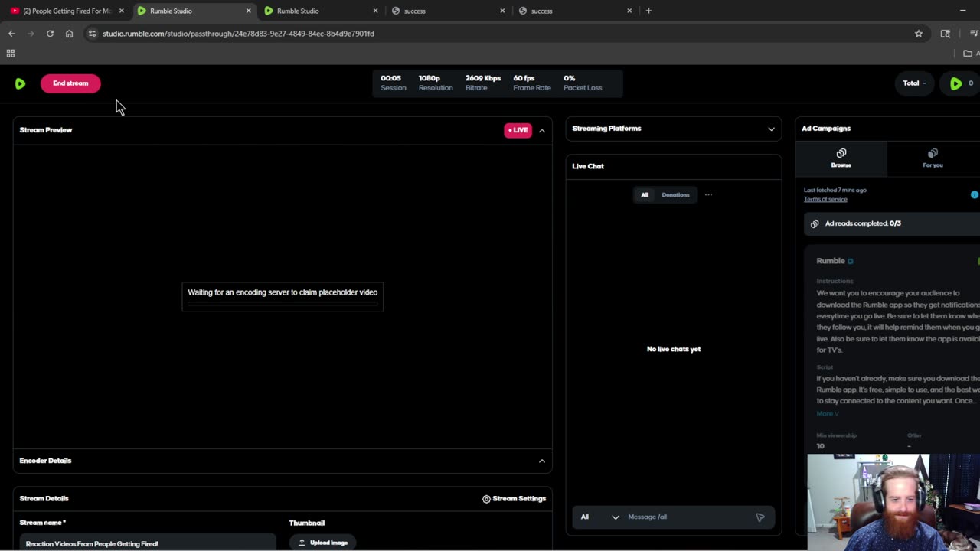
Task: Filter Live Chat to Donations
Action: [675, 195]
